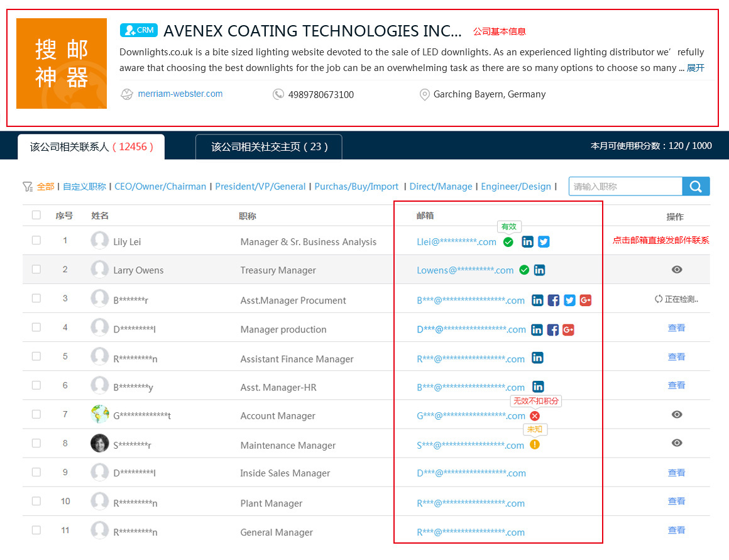Viewport: 729px width, 560px height.
Task: Toggle the select-all header checkbox
Action: 36,215
